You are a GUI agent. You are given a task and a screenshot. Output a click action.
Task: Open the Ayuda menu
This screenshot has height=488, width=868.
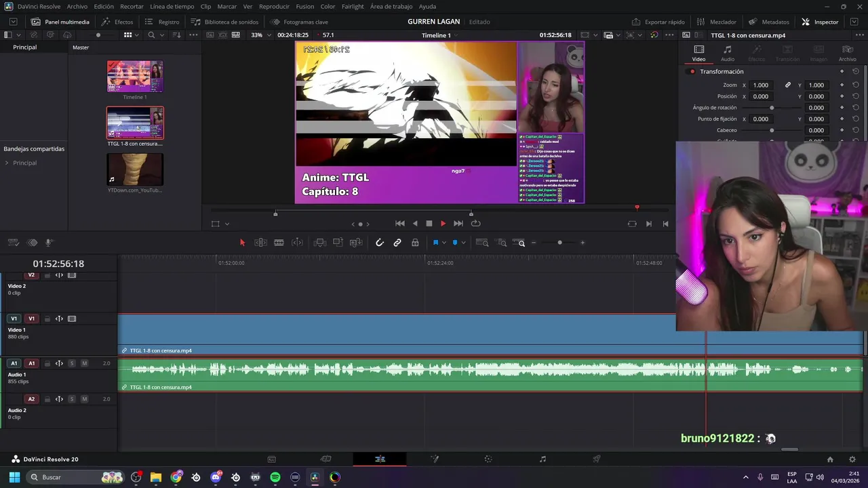427,6
